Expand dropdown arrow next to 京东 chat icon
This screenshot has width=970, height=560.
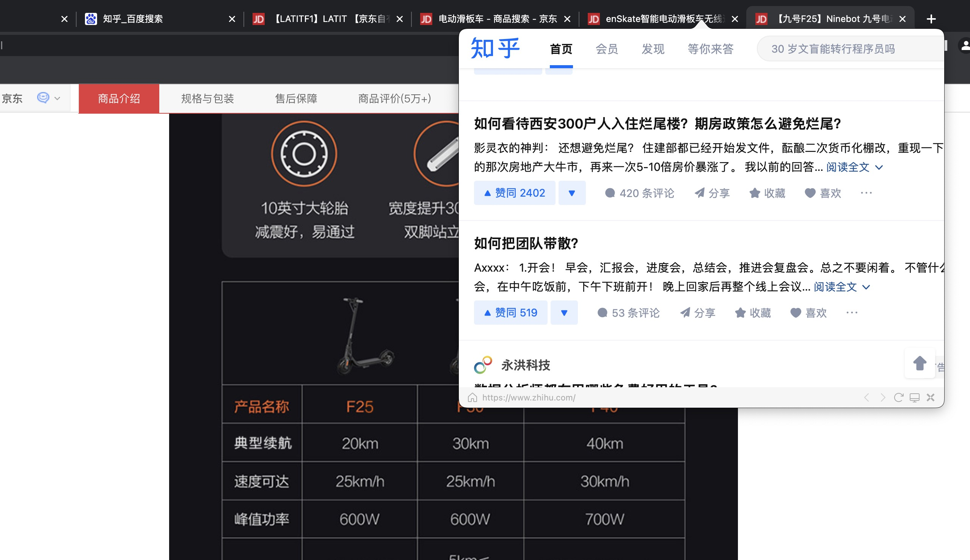[57, 98]
